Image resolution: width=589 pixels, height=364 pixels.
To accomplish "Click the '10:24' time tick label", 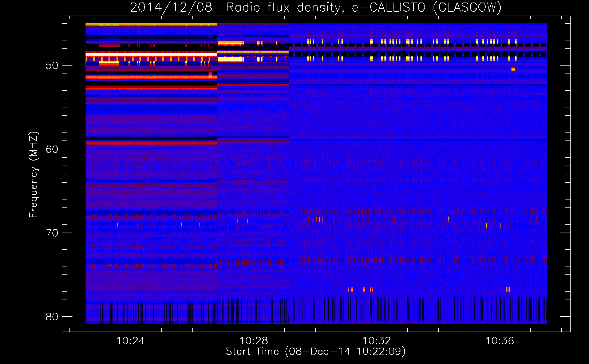I will (x=131, y=341).
